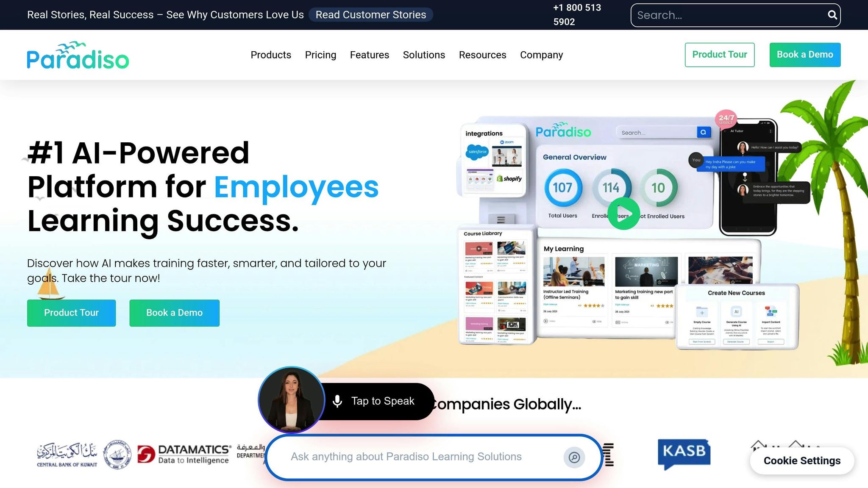This screenshot has width=868, height=488.
Task: Click the hero section Book a Demo button
Action: (x=174, y=313)
